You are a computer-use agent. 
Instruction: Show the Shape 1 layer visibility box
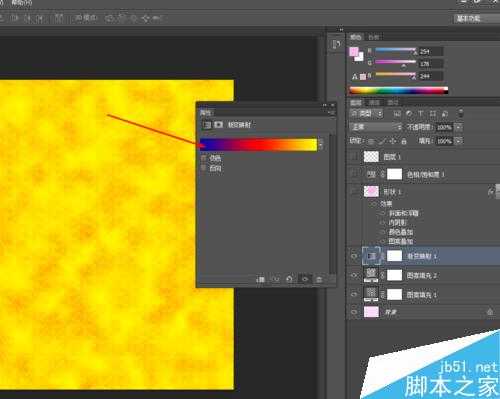pos(354,191)
